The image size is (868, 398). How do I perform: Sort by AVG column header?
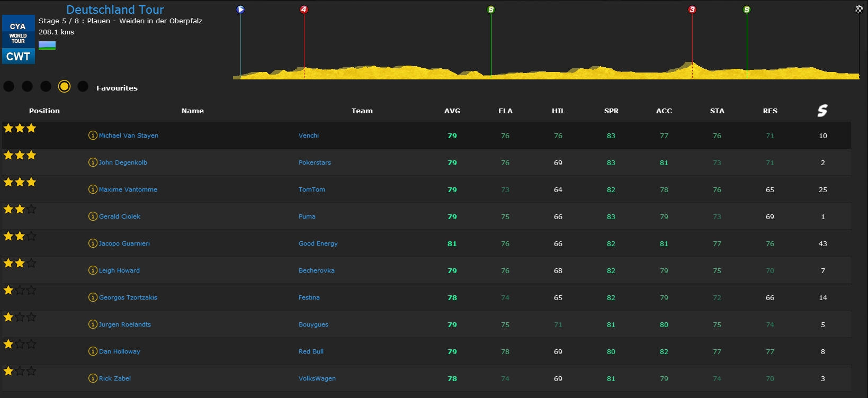click(452, 111)
